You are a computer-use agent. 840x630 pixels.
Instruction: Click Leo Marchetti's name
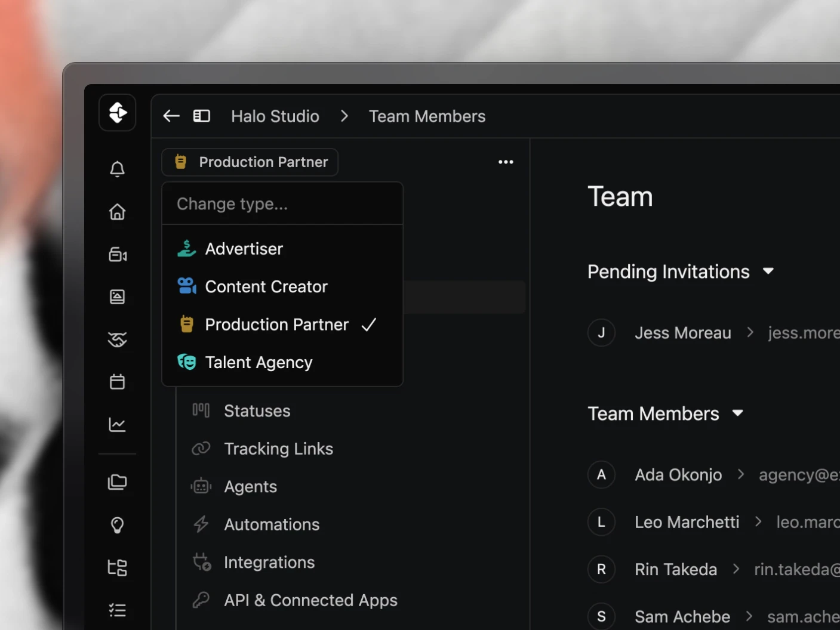click(687, 522)
